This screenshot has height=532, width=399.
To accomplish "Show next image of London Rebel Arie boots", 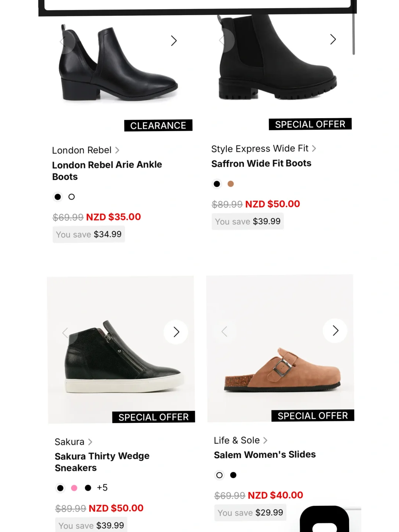I will pos(174,41).
